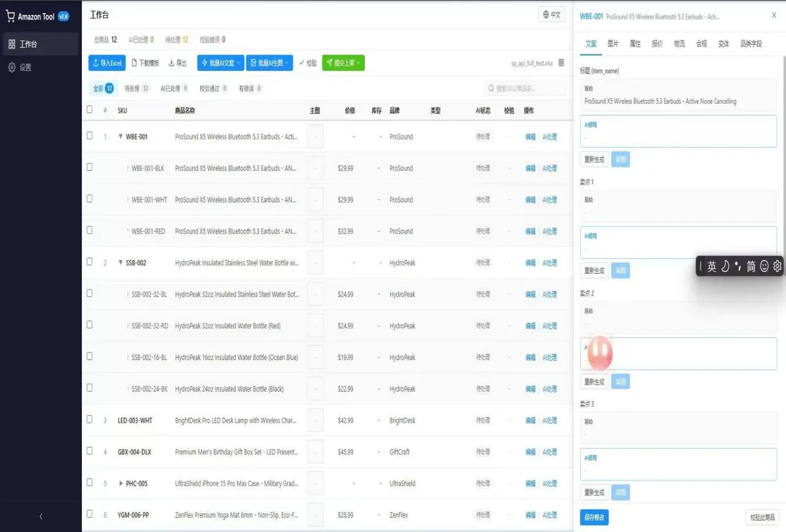Click the 校验 validate toolbar button
This screenshot has height=532, width=786.
point(308,63)
